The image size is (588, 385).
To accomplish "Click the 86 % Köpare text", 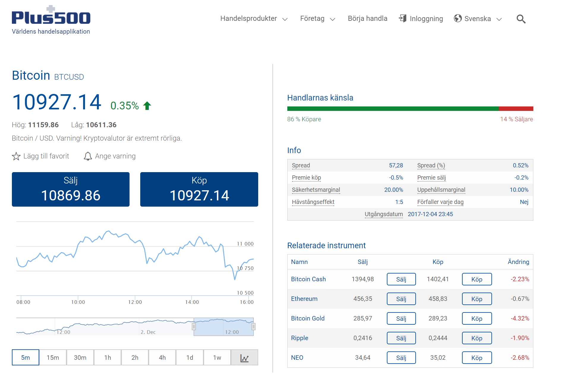I will pos(304,119).
